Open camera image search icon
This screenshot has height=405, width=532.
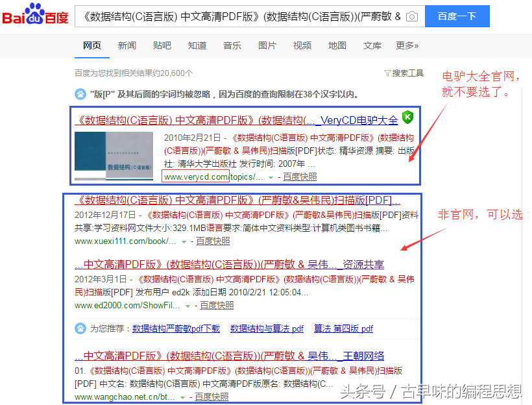[412, 16]
